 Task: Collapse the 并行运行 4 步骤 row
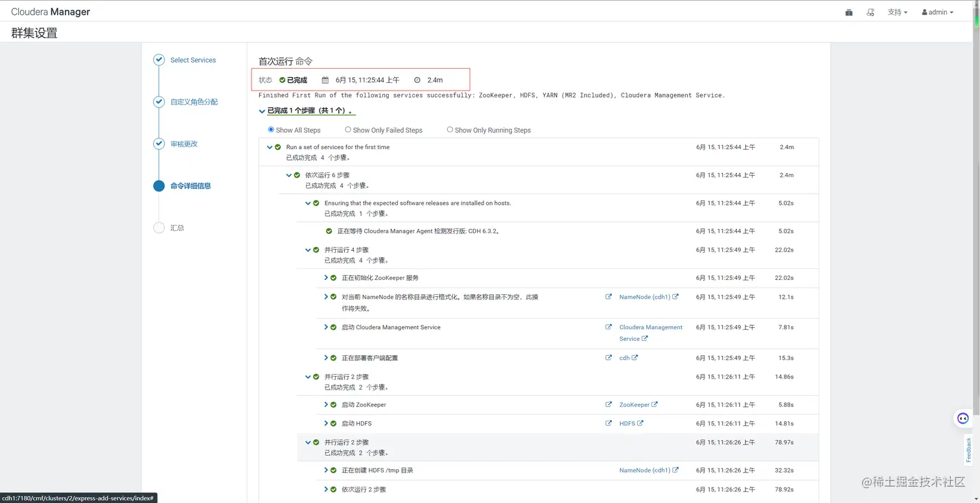click(x=308, y=250)
